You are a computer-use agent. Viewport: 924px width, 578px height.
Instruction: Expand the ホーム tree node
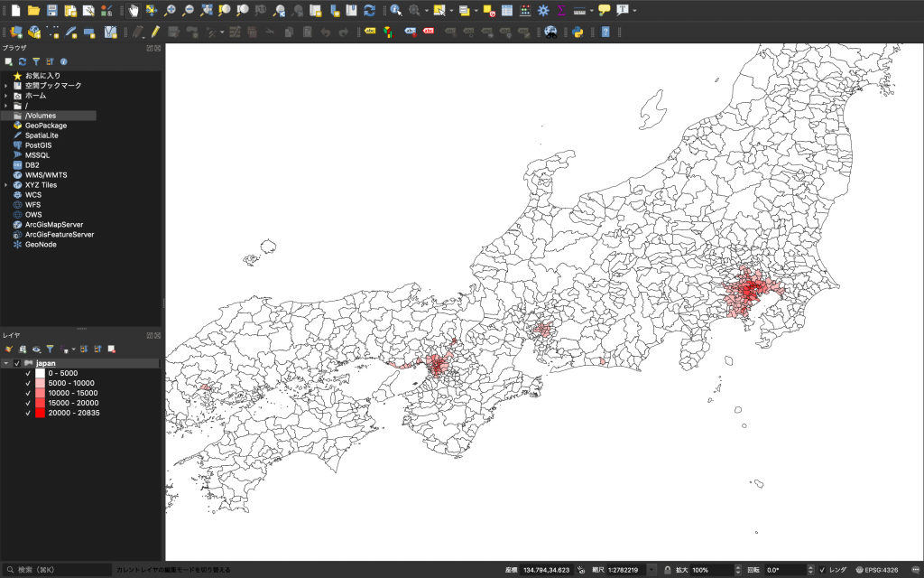(x=6, y=96)
